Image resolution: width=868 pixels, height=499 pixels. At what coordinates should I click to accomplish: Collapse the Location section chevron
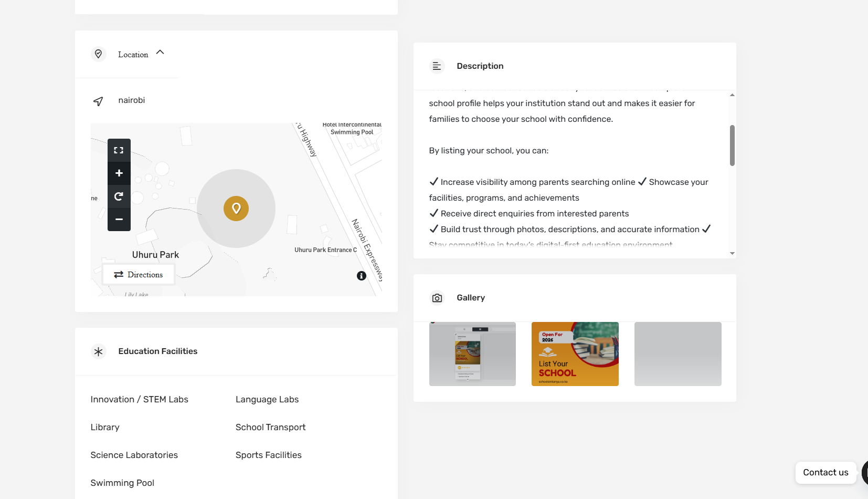[161, 53]
